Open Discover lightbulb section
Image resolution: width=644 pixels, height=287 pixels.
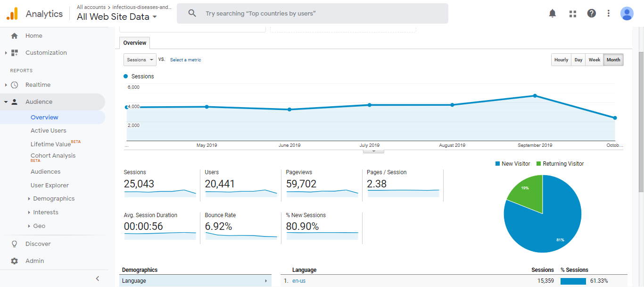38,244
